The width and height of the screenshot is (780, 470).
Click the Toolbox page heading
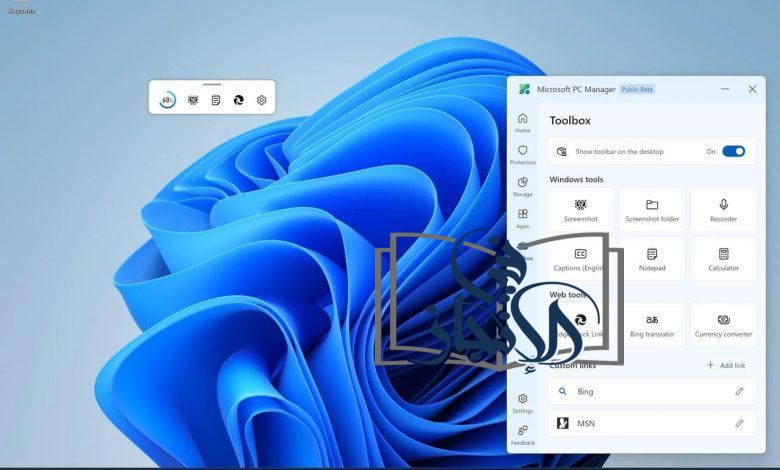coord(570,120)
